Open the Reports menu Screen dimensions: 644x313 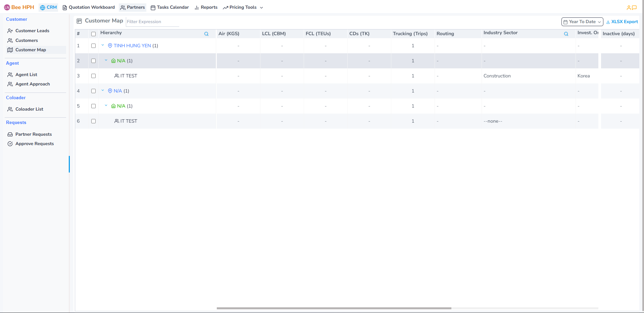click(206, 7)
